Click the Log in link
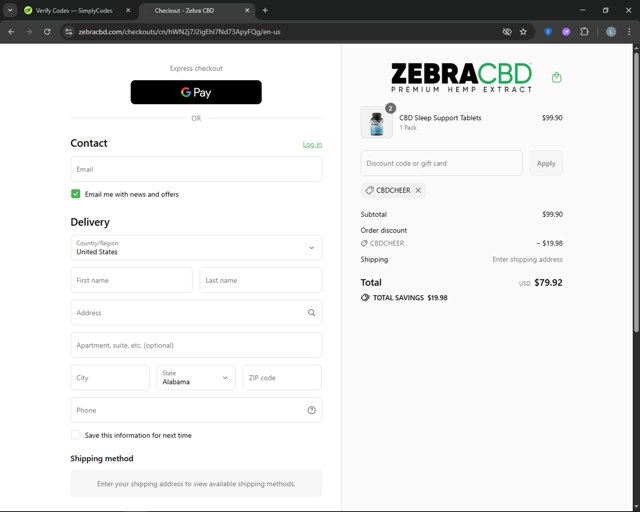Screen dimensions: 640x512 pyautogui.click(x=312, y=145)
